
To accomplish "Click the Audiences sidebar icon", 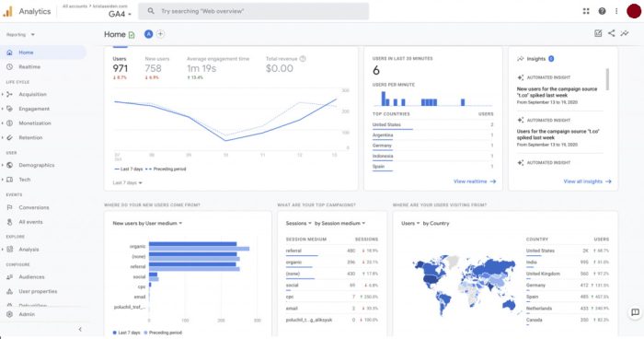I will coord(10,277).
